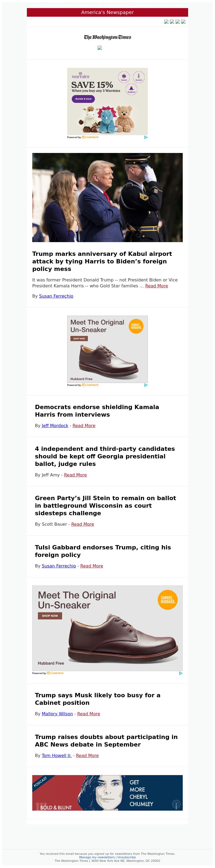
Task: Open Read More for Kabul airport story
Action: coord(156,286)
